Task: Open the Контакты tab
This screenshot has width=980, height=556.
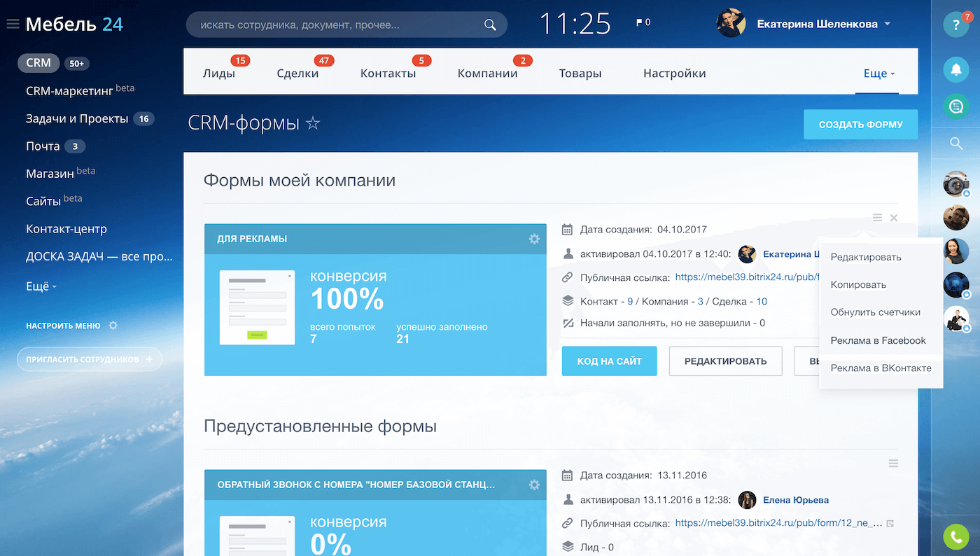Action: coord(388,74)
